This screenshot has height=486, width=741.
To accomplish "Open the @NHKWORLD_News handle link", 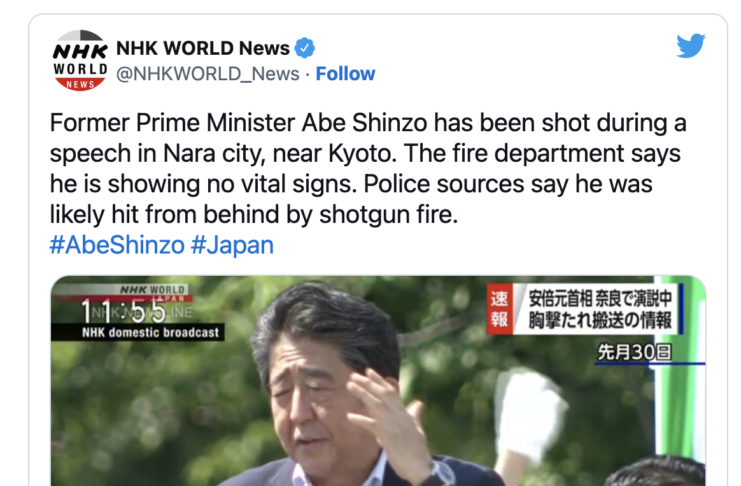I will tap(207, 74).
